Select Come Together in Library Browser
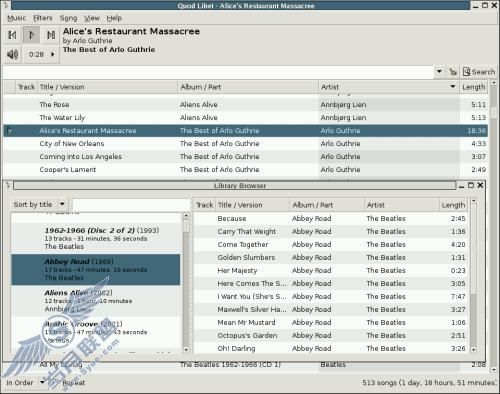The height and width of the screenshot is (394, 500). 331,245
